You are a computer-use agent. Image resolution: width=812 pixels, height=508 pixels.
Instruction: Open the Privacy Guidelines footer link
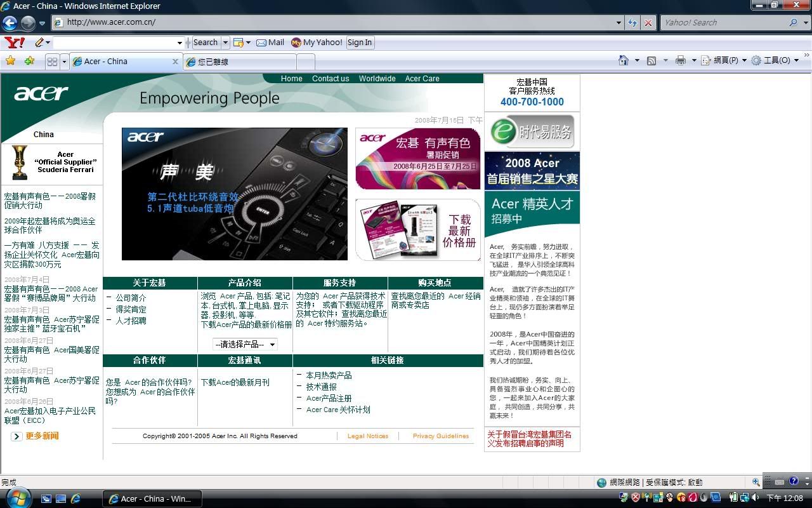coord(441,436)
